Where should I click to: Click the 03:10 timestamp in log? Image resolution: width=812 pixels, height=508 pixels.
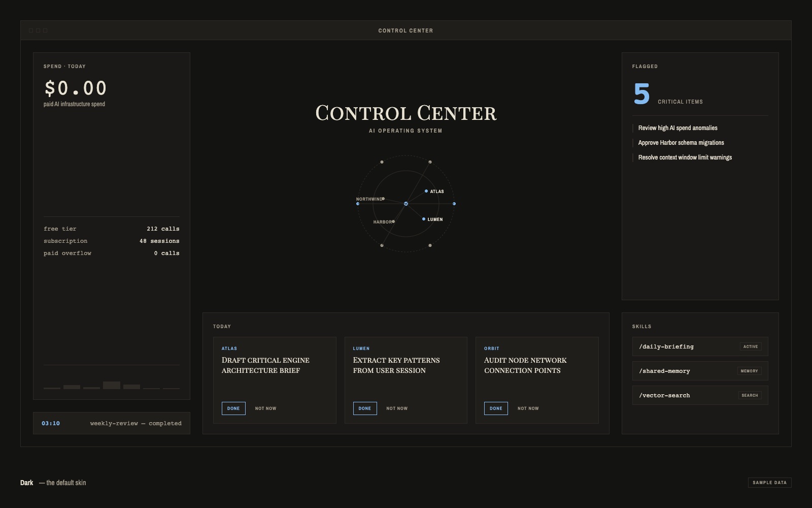51,423
